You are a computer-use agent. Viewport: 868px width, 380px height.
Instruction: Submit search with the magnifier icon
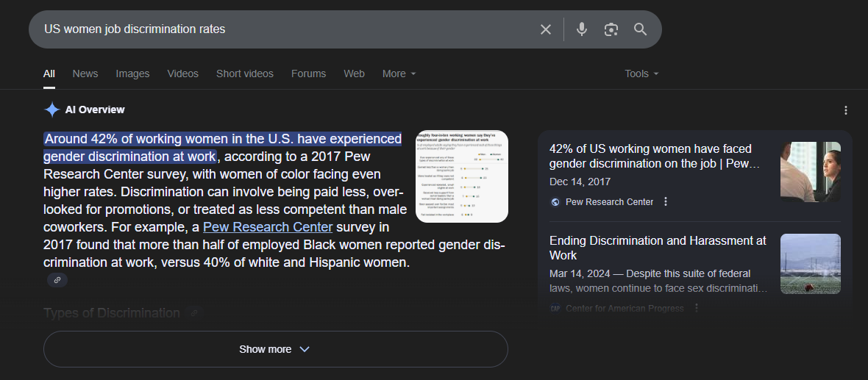pos(641,29)
